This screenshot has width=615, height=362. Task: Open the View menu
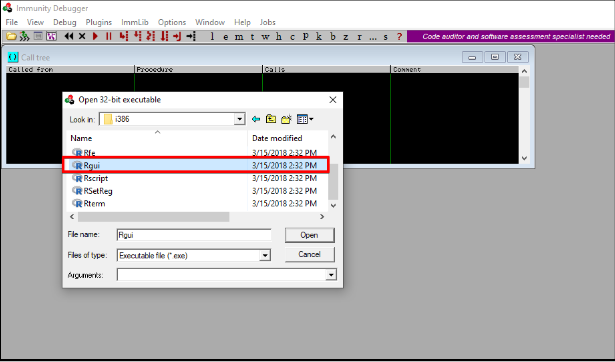35,22
